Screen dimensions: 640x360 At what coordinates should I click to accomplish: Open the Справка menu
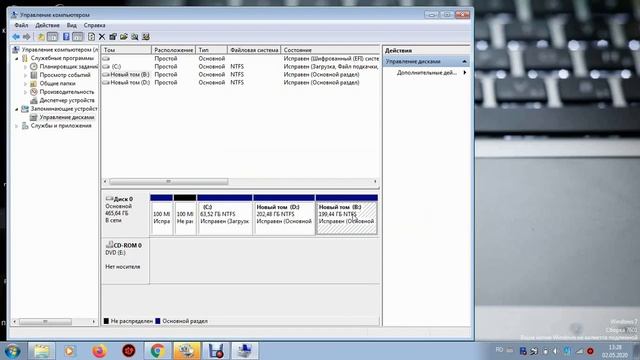coord(95,25)
